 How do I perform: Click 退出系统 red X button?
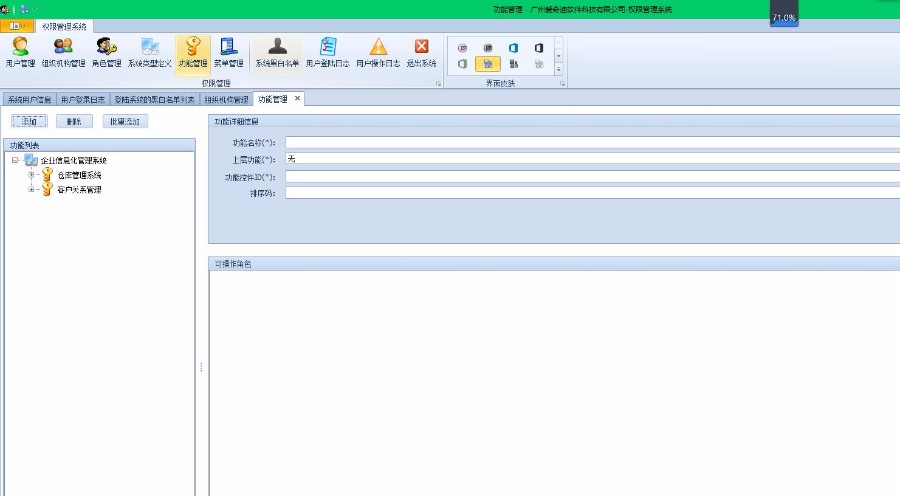point(421,52)
